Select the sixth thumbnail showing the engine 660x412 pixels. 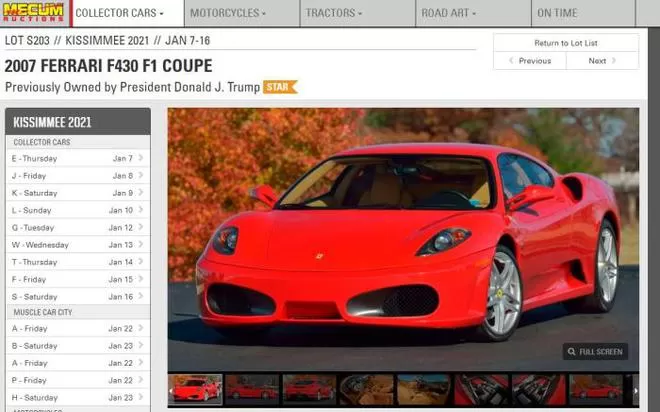[481, 389]
